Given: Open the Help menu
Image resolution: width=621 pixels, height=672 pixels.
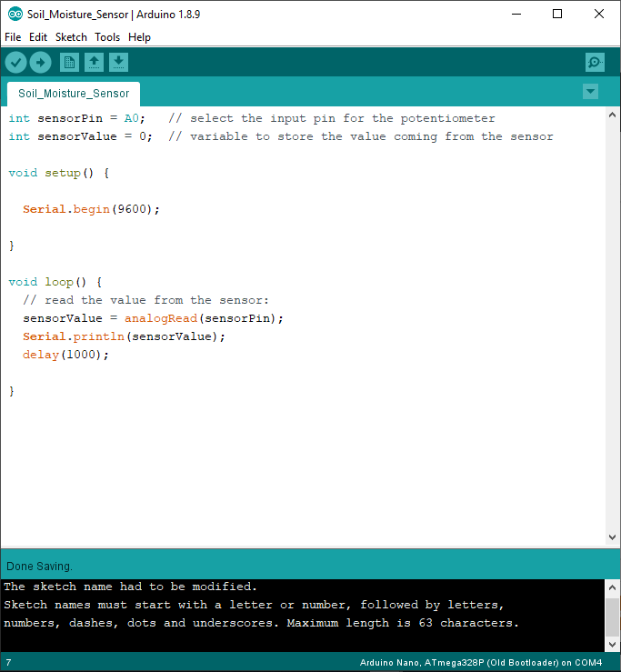Looking at the screenshot, I should [139, 37].
